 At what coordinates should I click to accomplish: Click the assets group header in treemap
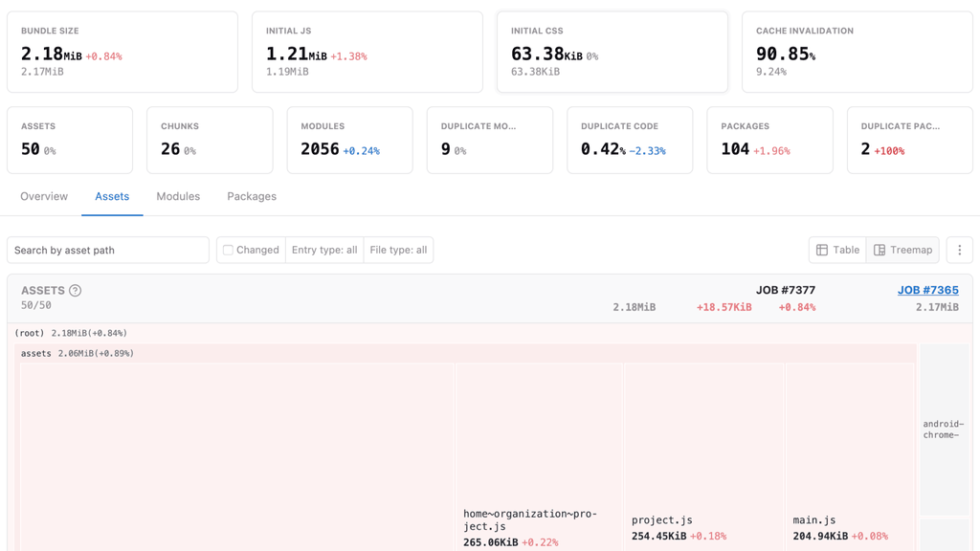pos(465,354)
